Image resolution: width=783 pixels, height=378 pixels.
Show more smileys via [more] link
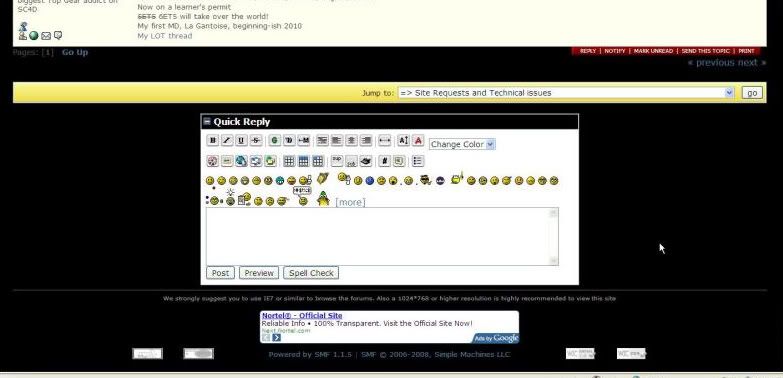(x=350, y=202)
